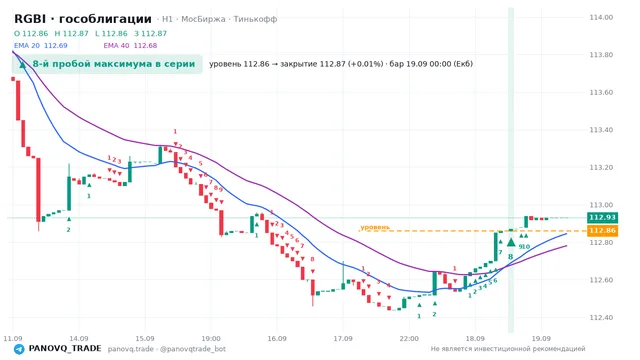Click the 'H1 · МосБиржа · Тинькофф' subtitle
Image resolution: width=640 pixels, height=360 pixels.
[220, 19]
